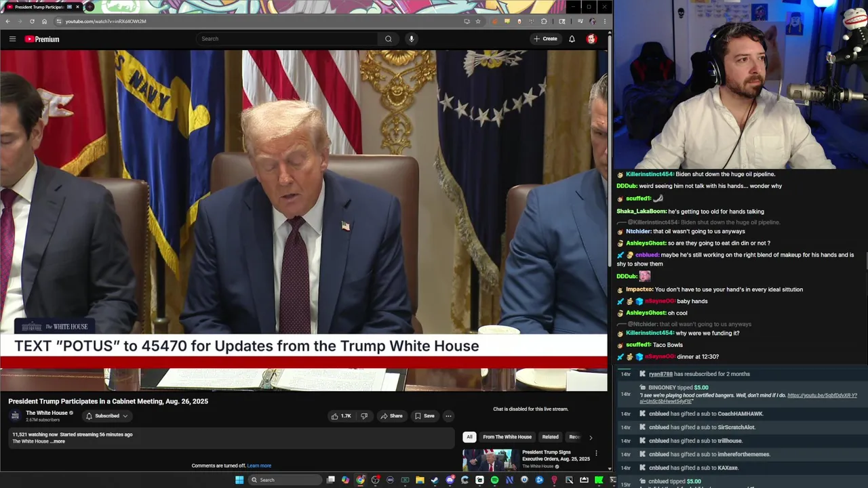This screenshot has height=488, width=868.
Task: Click the browser home icon
Action: point(44,21)
